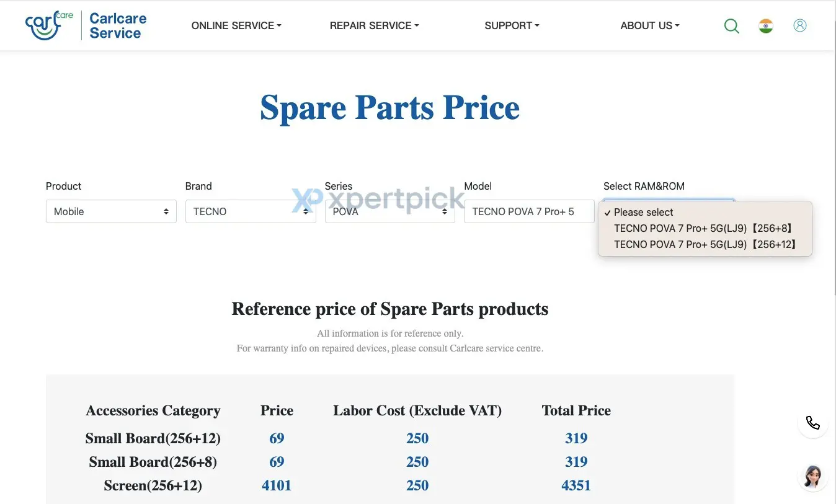Image resolution: width=836 pixels, height=504 pixels.
Task: Click the floating phone call icon
Action: coord(812,423)
